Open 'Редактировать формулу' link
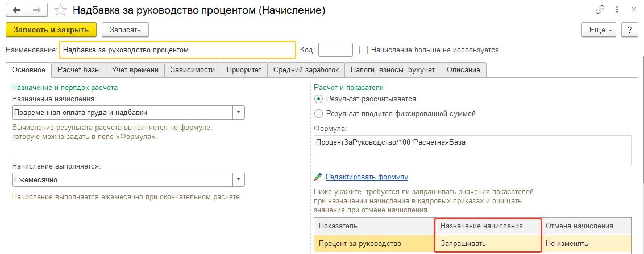This screenshot has height=254, width=644. pyautogui.click(x=367, y=177)
